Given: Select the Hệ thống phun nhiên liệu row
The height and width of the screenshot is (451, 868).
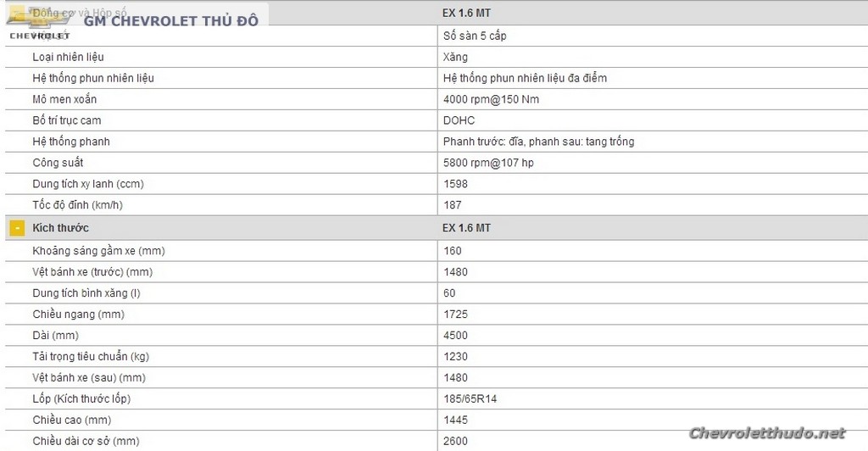Looking at the screenshot, I should (437, 78).
